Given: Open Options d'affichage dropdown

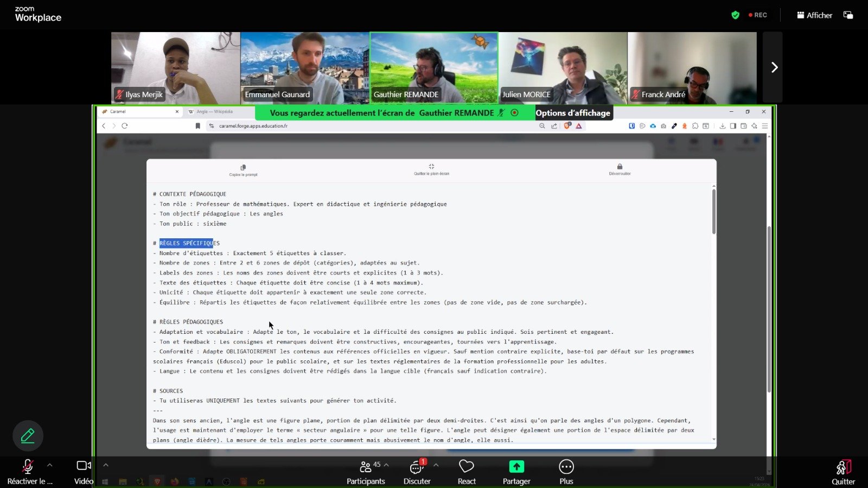Looking at the screenshot, I should [x=573, y=113].
